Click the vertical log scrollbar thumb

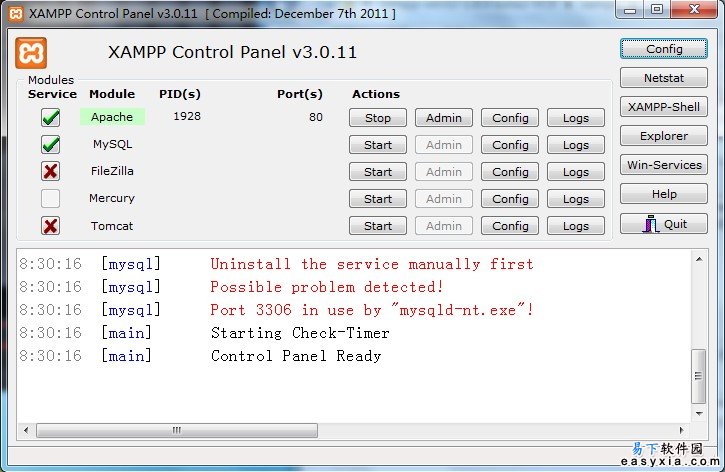699,376
